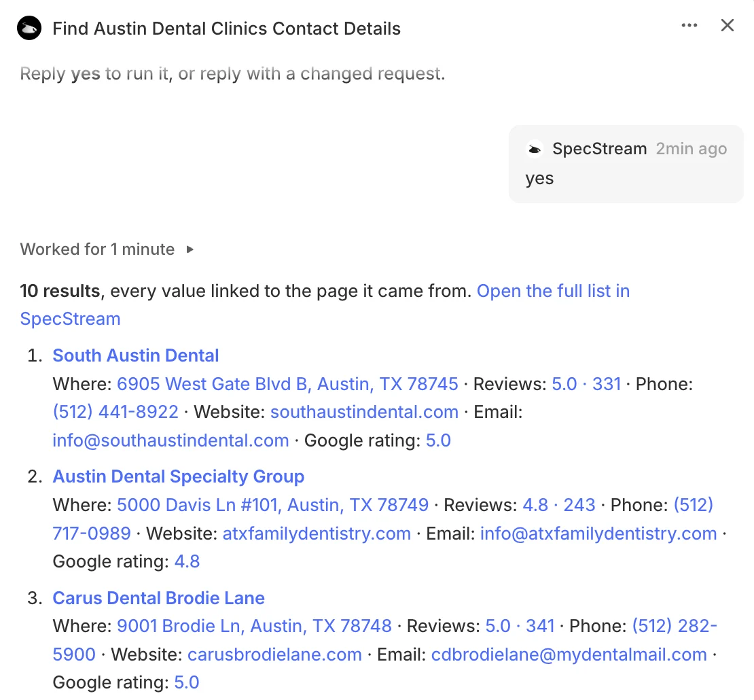The width and height of the screenshot is (754, 700).
Task: Open the full list in SpecStream link
Action: click(x=325, y=305)
